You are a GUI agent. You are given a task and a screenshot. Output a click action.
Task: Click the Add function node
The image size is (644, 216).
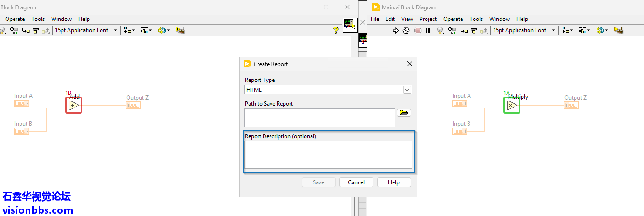[x=73, y=105]
